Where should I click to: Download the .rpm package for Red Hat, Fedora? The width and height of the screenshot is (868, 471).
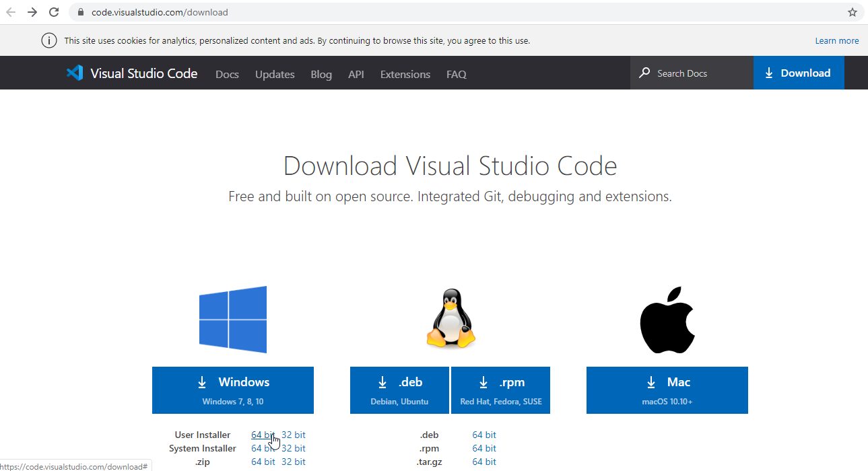pyautogui.click(x=500, y=390)
